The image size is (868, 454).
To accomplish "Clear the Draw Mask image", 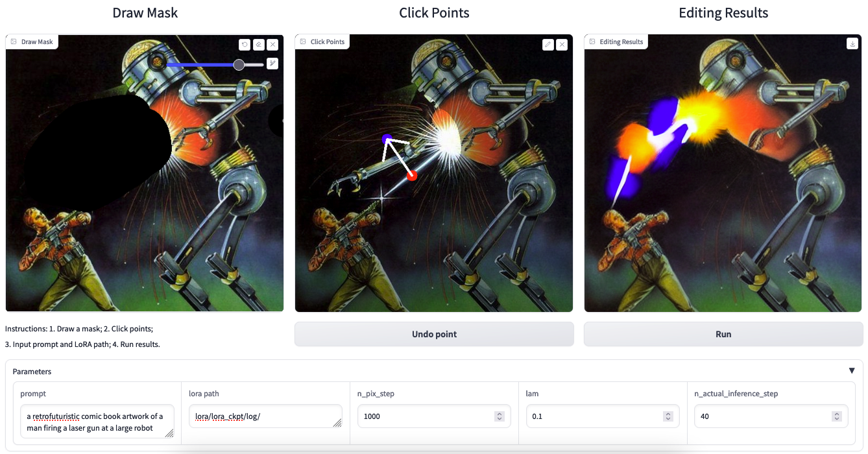I will pos(272,45).
